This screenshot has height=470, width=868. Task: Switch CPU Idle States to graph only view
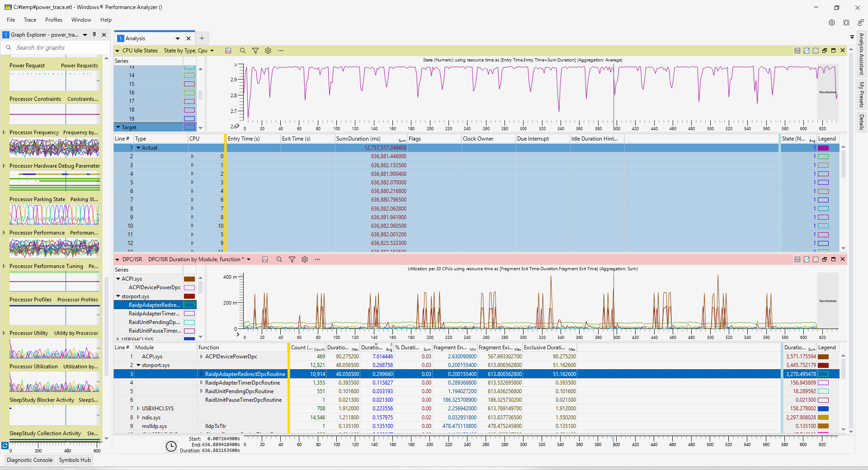[x=806, y=51]
